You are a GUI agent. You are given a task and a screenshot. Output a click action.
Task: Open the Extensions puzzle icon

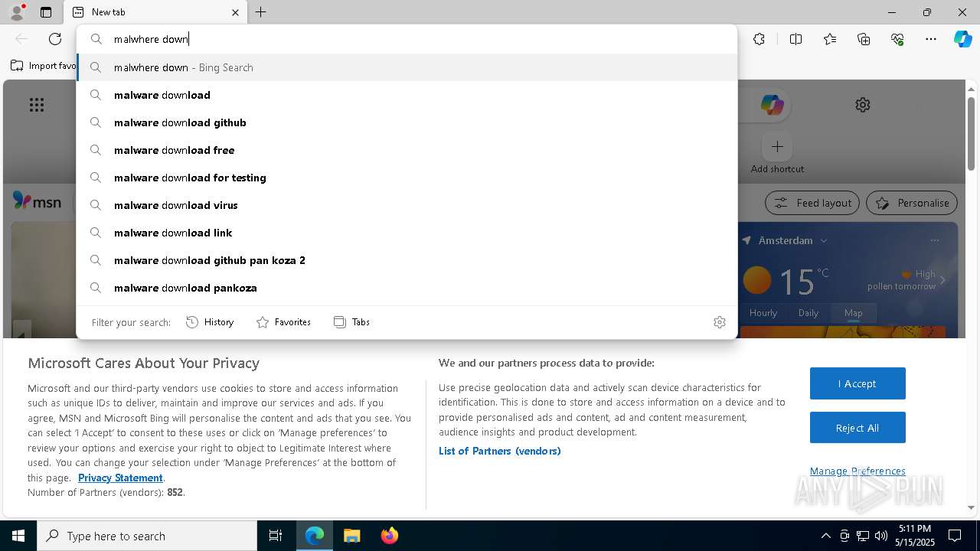point(759,39)
